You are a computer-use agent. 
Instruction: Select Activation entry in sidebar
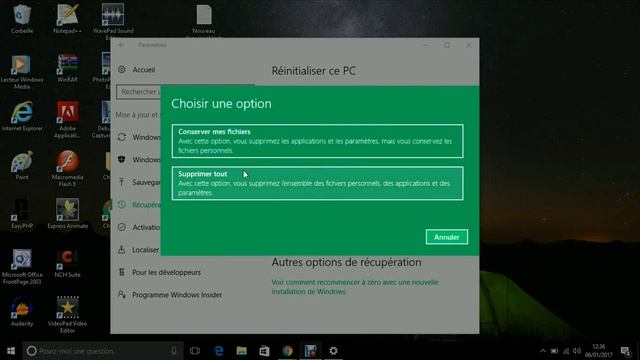pos(146,227)
